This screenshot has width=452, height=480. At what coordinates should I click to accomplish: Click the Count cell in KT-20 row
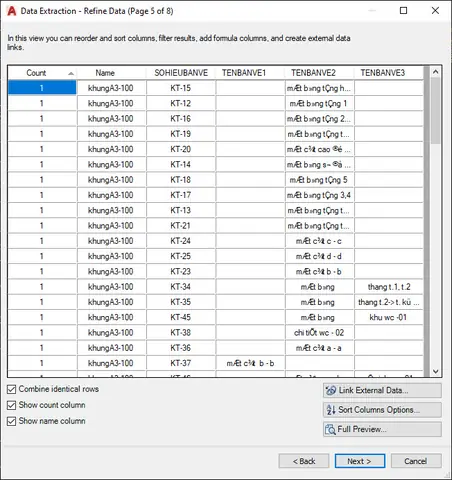tap(42, 149)
